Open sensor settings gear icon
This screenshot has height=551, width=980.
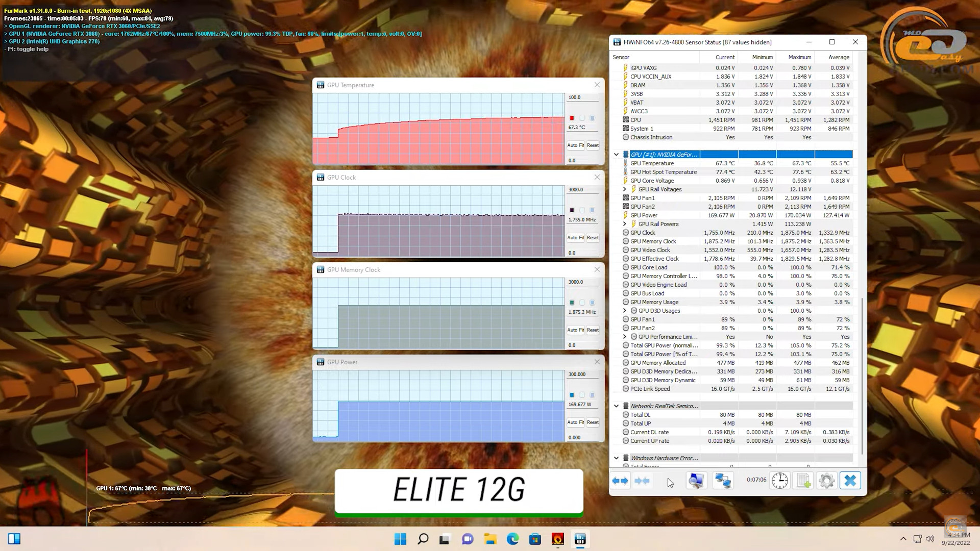click(x=826, y=481)
